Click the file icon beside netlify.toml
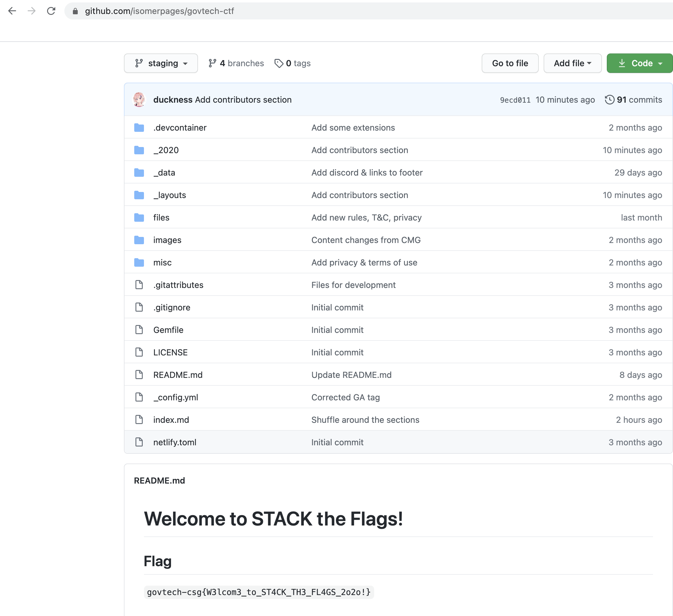Image resolution: width=673 pixels, height=616 pixels. 139,442
